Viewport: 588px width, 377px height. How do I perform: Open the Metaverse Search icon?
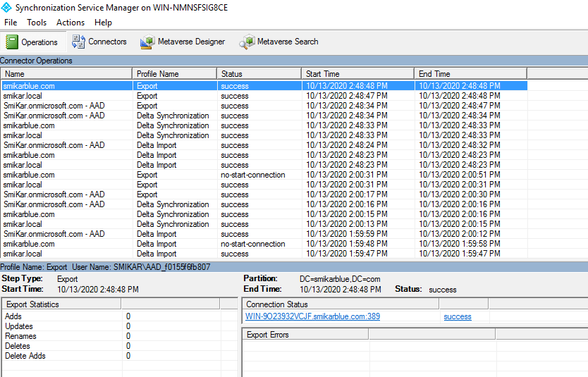click(x=247, y=42)
